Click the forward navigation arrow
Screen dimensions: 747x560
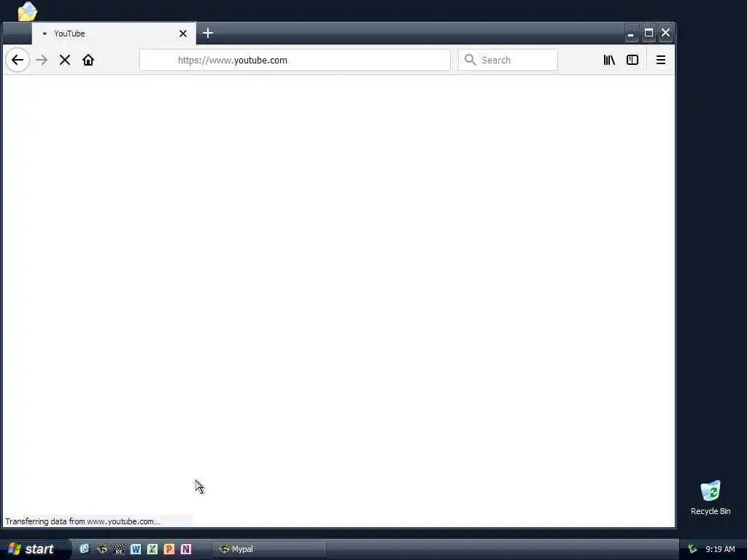pos(42,60)
